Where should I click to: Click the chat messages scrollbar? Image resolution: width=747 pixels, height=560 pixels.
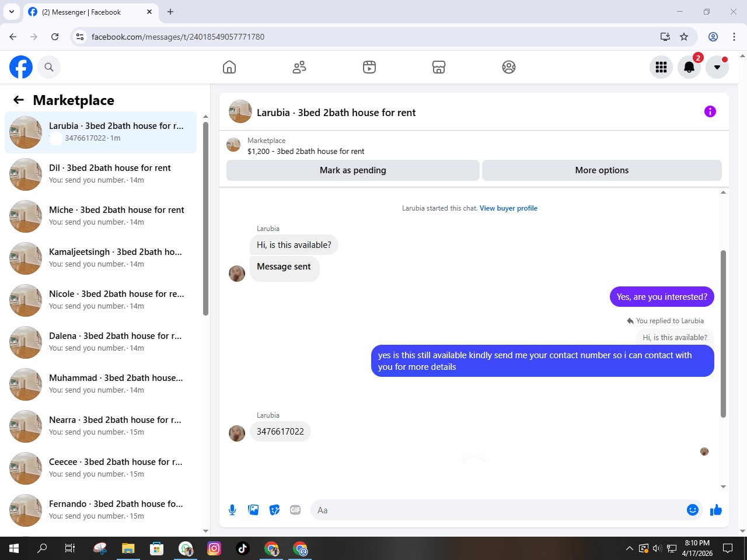pyautogui.click(x=723, y=334)
